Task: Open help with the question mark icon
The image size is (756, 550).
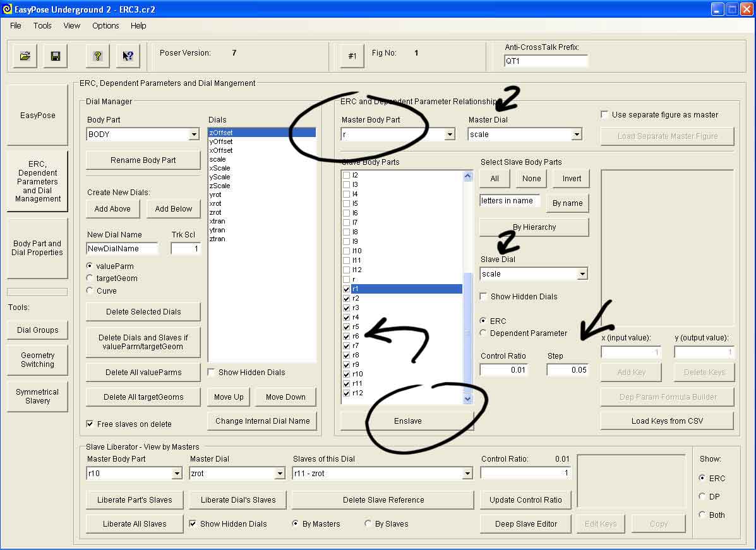Action: tap(98, 56)
